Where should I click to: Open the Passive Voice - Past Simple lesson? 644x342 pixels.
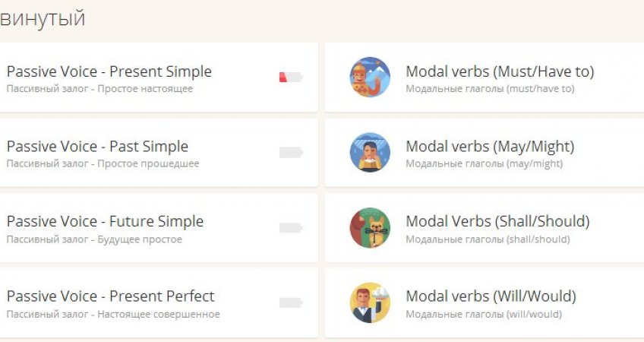pyautogui.click(x=97, y=146)
